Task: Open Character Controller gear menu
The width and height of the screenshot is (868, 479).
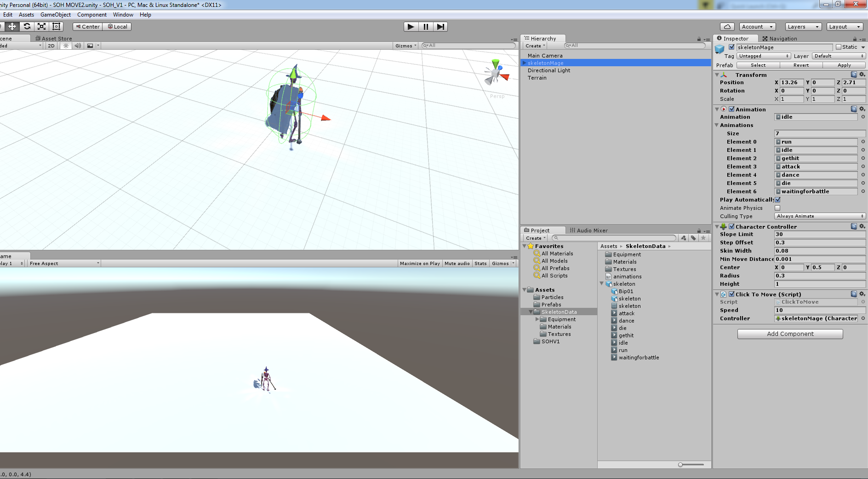Action: pyautogui.click(x=862, y=226)
